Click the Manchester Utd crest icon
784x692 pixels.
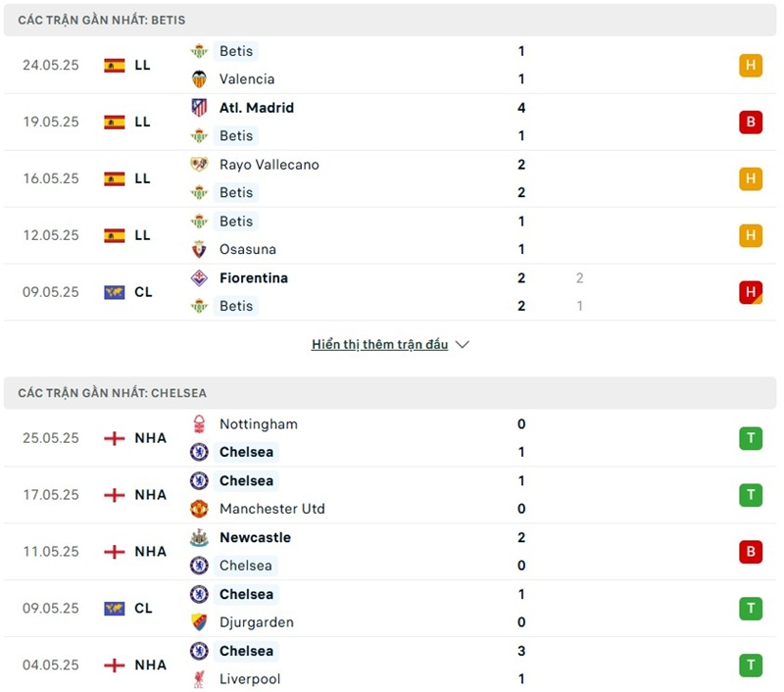[199, 509]
